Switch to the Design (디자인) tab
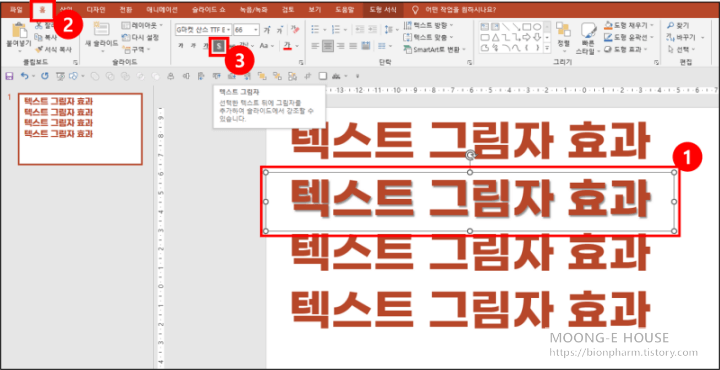720x370 pixels. pos(96,10)
